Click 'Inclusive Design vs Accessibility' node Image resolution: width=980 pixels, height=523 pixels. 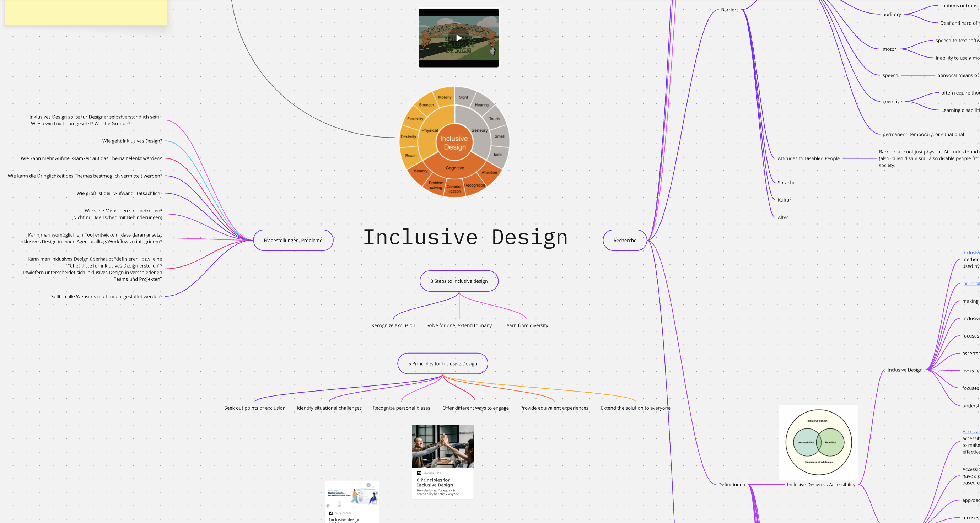coord(820,485)
